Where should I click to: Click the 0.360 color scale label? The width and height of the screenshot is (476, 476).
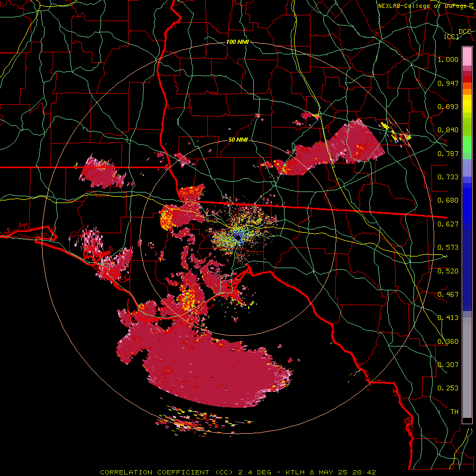point(448,342)
